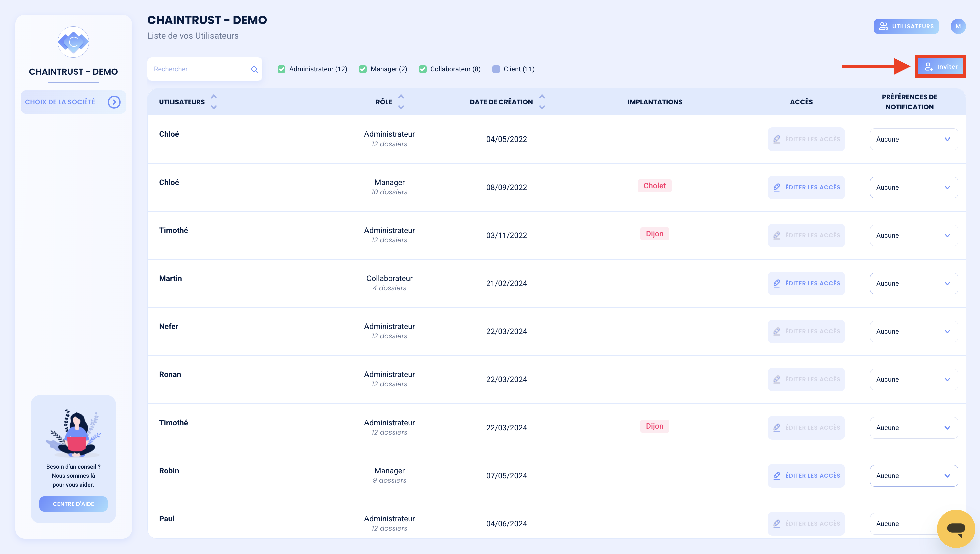Click Liste de vos Utilisateurs subtitle
The width and height of the screenshot is (980, 554).
(193, 36)
